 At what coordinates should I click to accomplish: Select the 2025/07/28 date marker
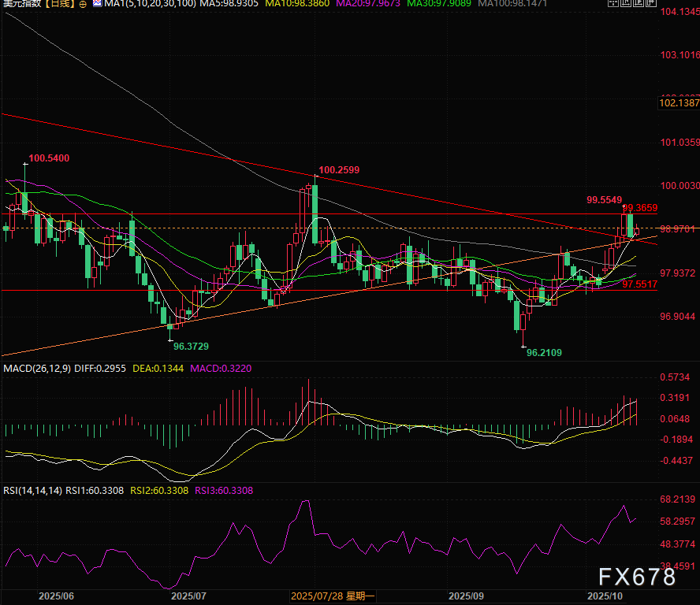coord(335,596)
